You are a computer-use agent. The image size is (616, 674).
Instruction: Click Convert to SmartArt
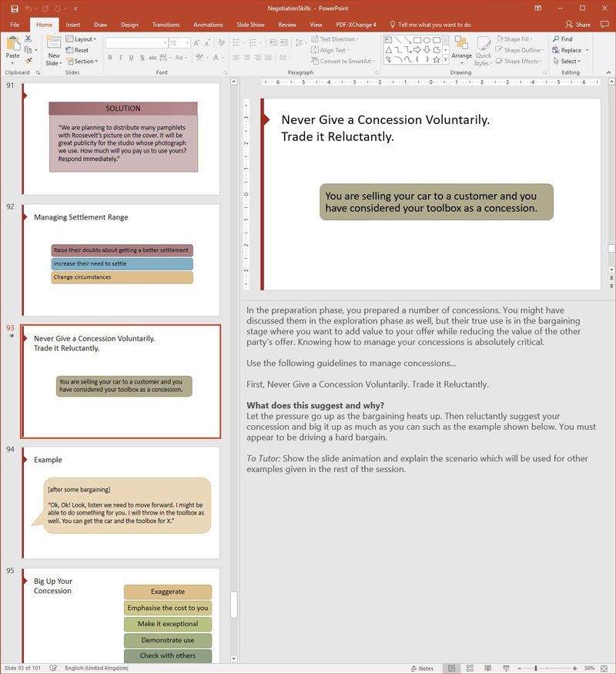343,61
